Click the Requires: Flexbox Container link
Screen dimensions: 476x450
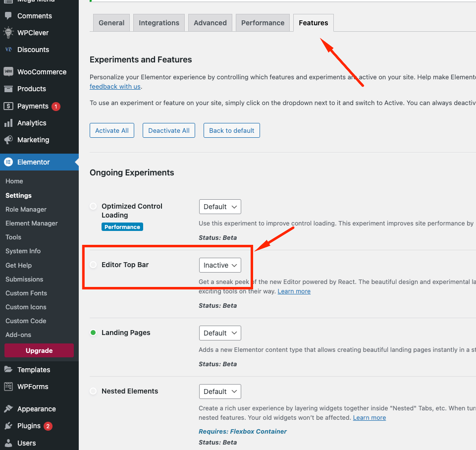tap(243, 432)
